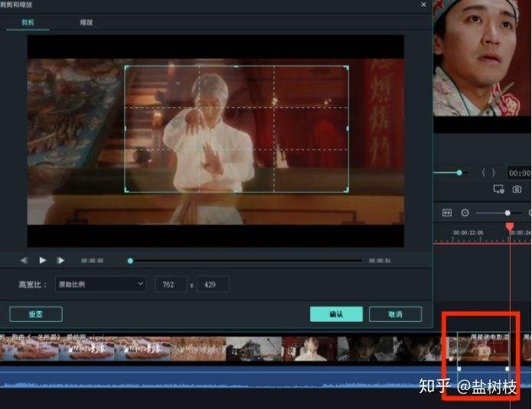Confirm the crop with 确认 button
The image size is (532, 409).
pyautogui.click(x=336, y=314)
